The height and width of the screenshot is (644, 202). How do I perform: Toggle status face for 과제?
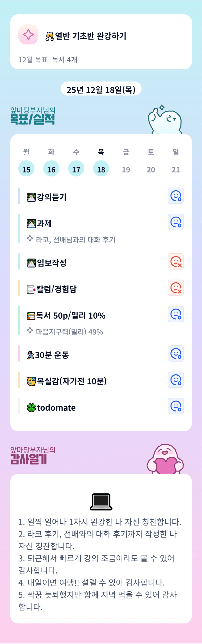tap(176, 222)
